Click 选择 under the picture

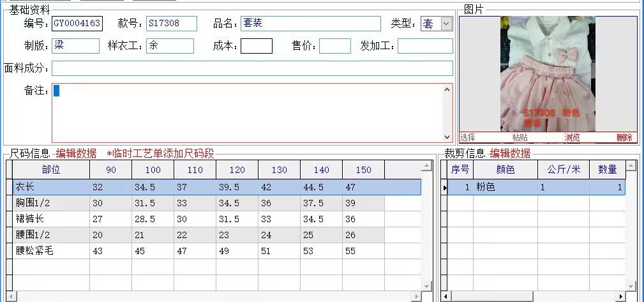(x=467, y=138)
